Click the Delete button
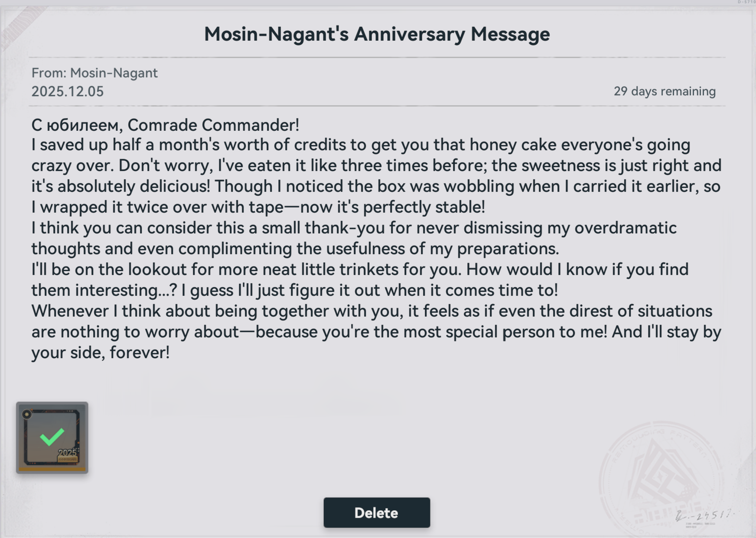Image resolution: width=756 pixels, height=538 pixels. [x=377, y=513]
